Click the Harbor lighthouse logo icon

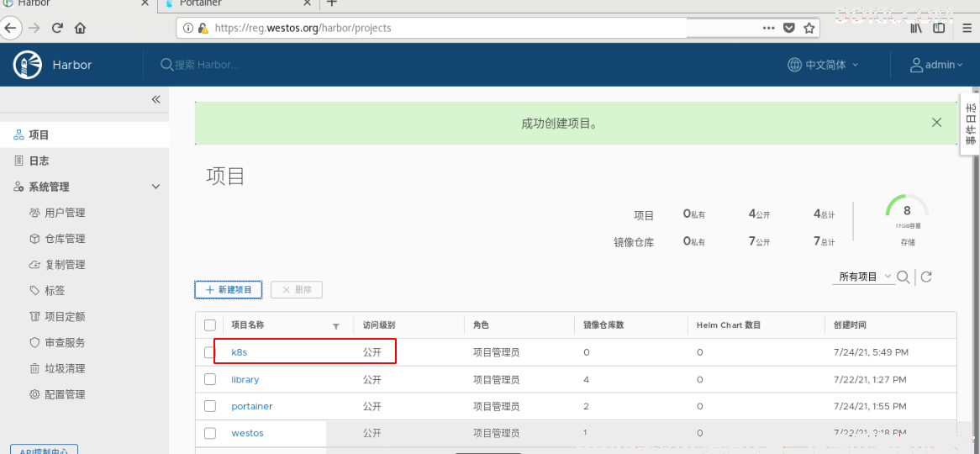click(x=27, y=65)
